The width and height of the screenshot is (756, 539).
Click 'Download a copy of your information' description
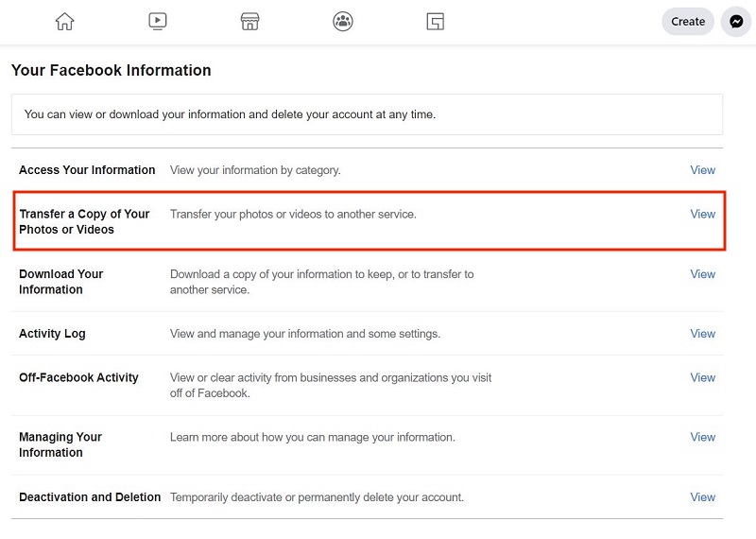click(321, 282)
